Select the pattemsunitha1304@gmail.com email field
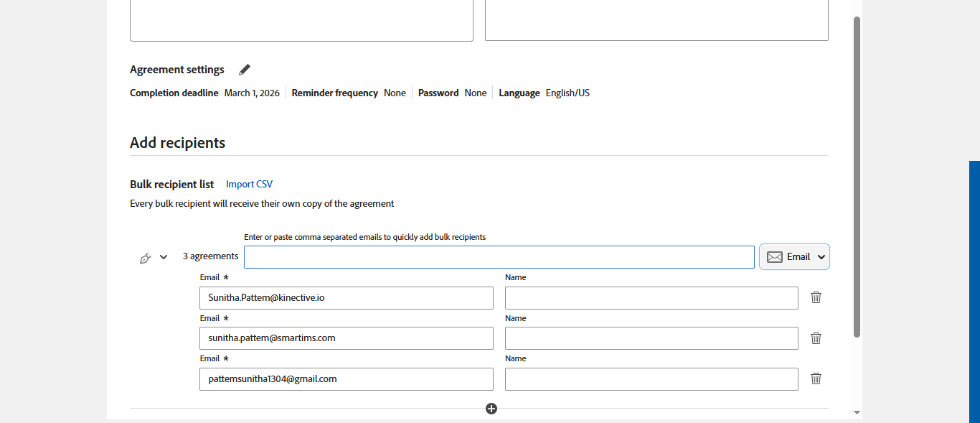 tap(346, 379)
